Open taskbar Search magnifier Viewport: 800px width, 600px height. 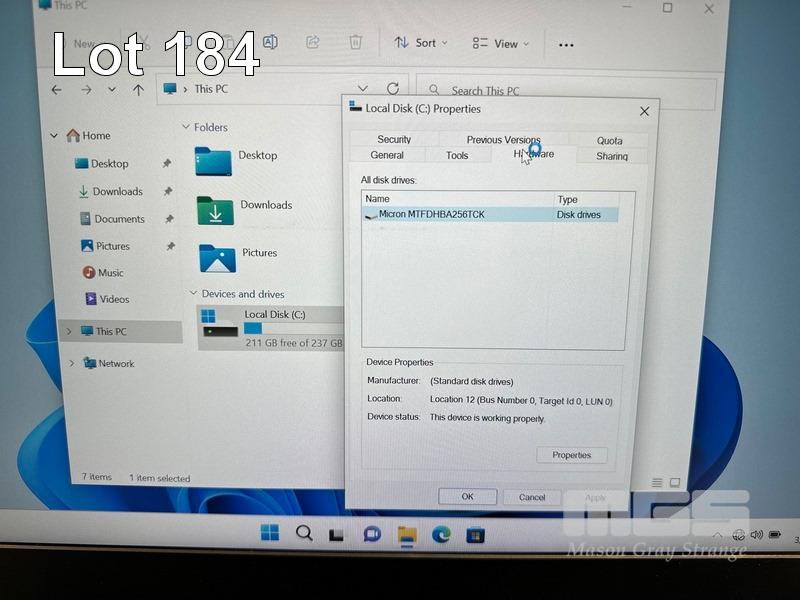[304, 533]
